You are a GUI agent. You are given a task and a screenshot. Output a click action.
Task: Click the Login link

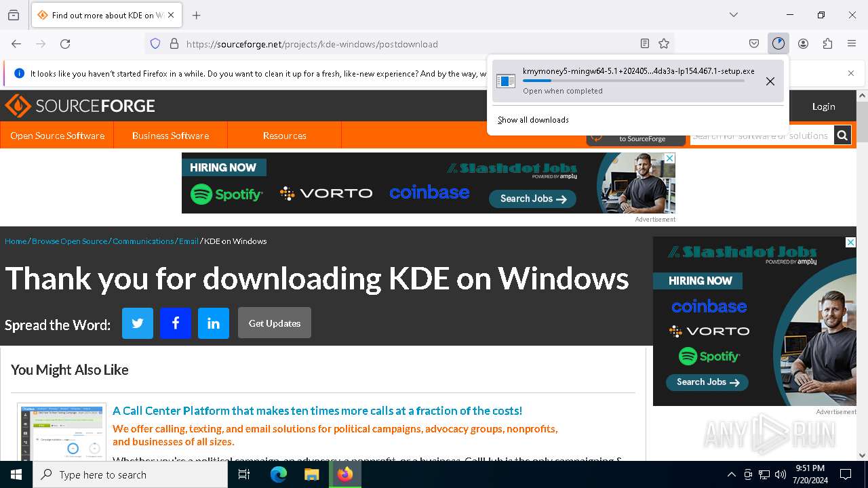(x=823, y=106)
